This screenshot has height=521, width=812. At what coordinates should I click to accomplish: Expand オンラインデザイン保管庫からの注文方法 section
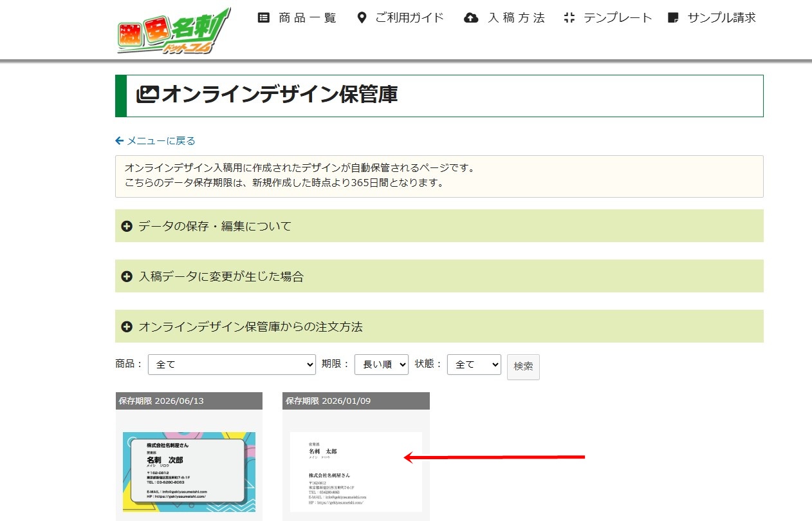pyautogui.click(x=251, y=327)
